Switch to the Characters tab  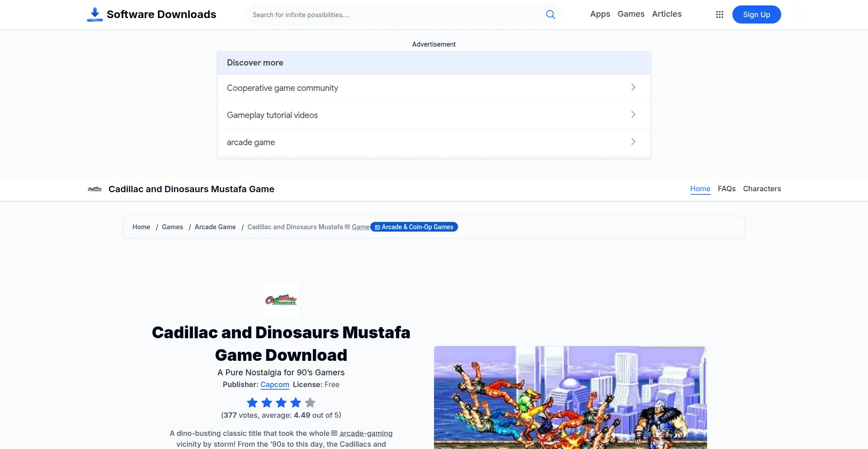[x=762, y=189]
